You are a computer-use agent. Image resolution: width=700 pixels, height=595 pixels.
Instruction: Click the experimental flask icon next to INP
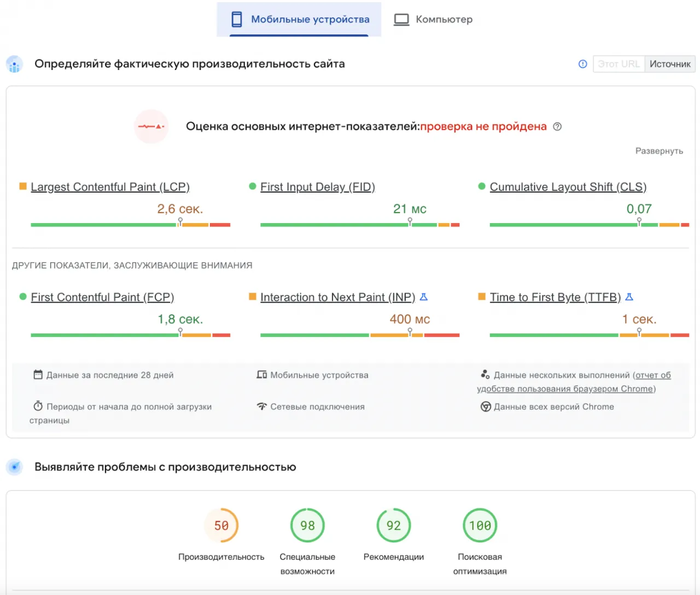point(423,297)
